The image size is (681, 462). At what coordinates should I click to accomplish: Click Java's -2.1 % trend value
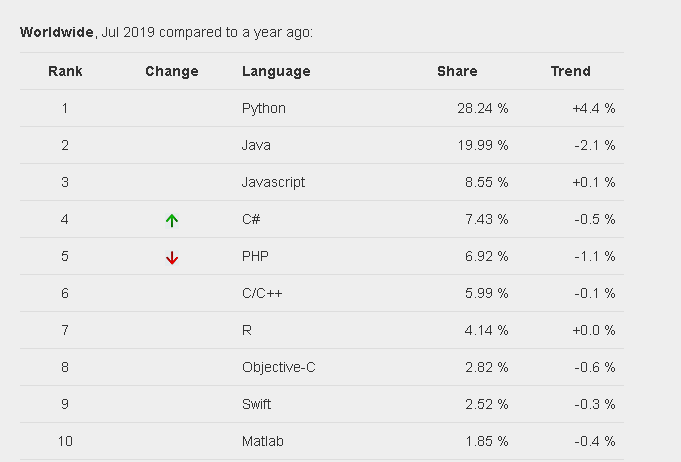coord(593,145)
